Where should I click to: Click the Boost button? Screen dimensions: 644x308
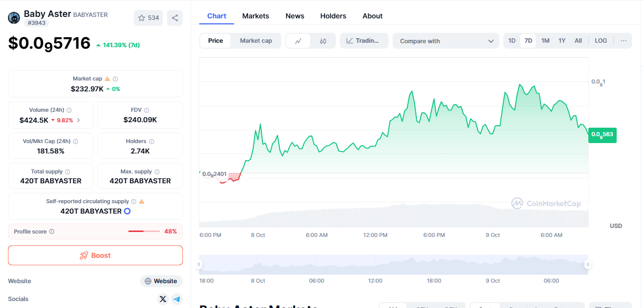[95, 255]
